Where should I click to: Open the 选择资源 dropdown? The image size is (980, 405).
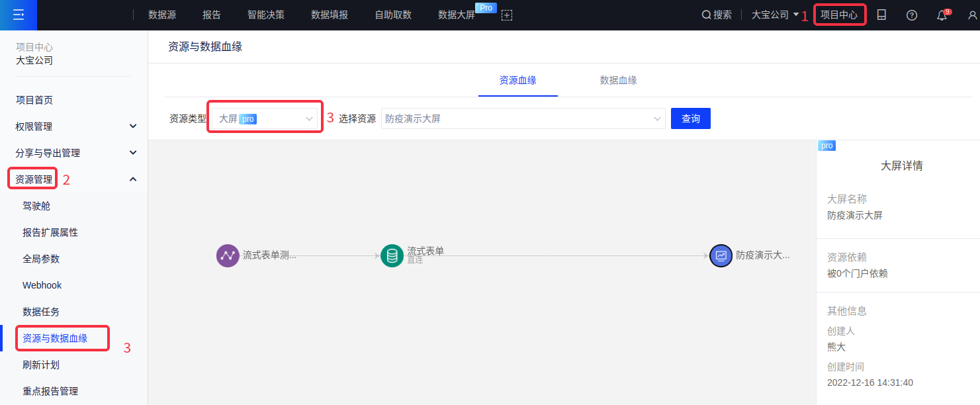coord(523,118)
